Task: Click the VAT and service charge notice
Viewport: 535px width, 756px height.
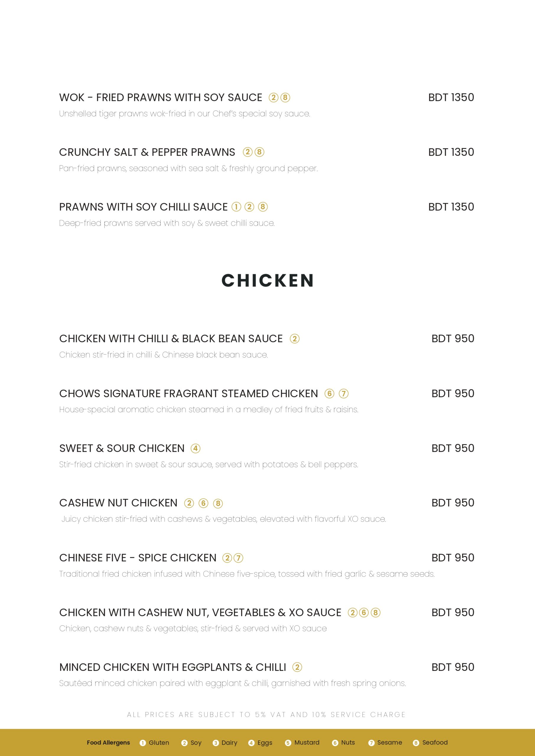Action: pos(266,715)
